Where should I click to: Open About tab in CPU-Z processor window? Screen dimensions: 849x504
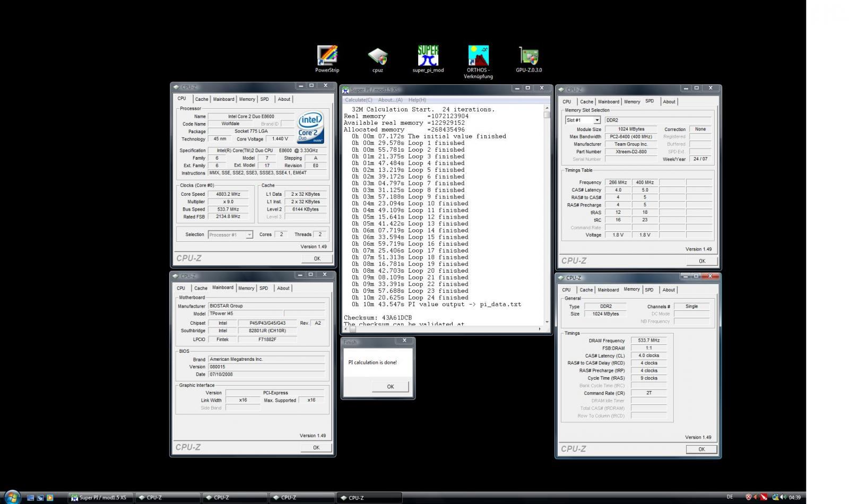point(284,99)
